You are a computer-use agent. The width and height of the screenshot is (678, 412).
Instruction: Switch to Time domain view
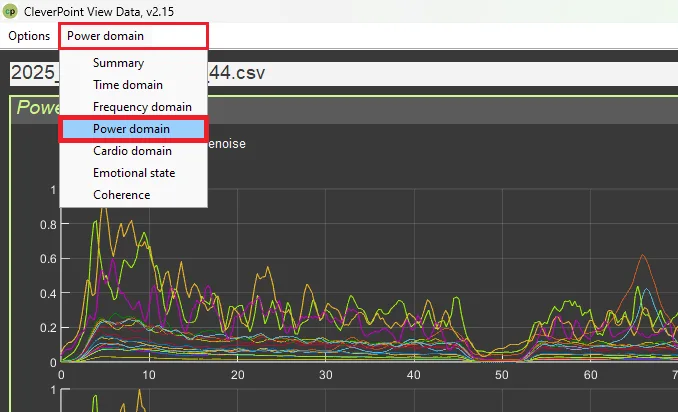tap(127, 85)
